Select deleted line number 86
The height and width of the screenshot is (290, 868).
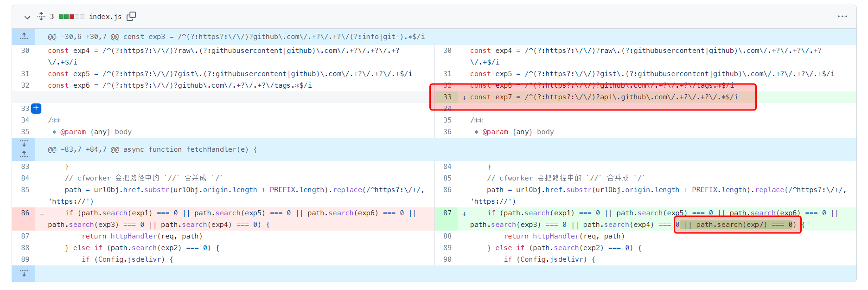pyautogui.click(x=25, y=213)
